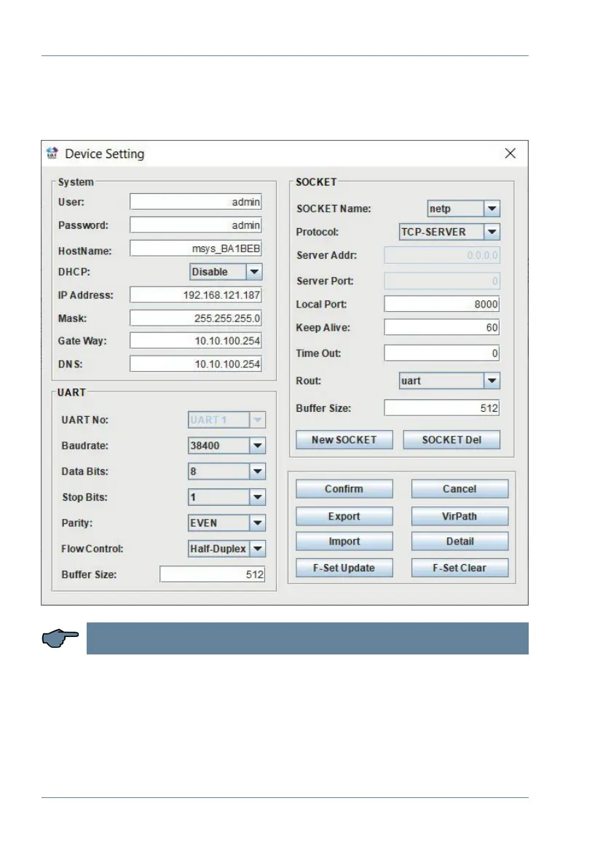Image resolution: width=611 pixels, height=868 pixels.
Task: Open the Data Bits dropdown
Action: [257, 472]
